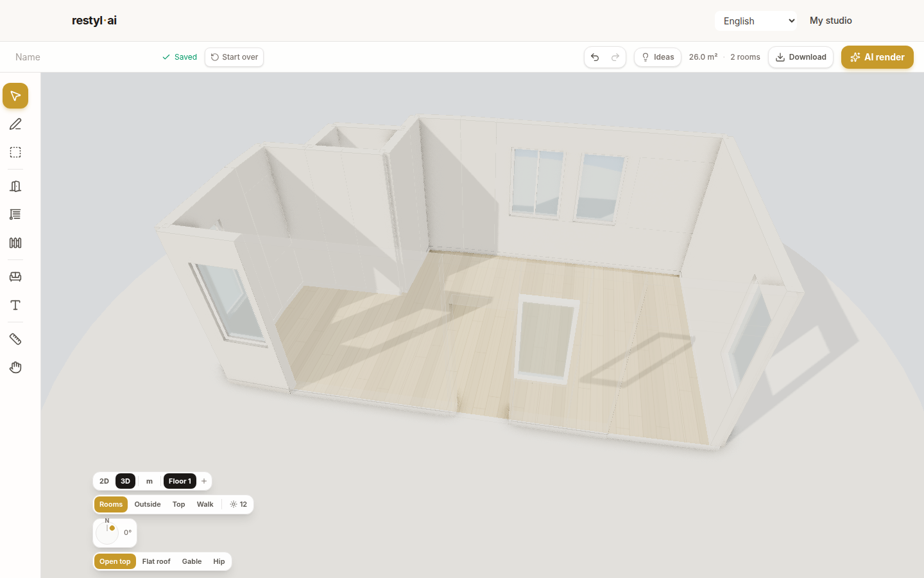The height and width of the screenshot is (578, 924).
Task: Select the fence/railing tool icon
Action: [x=15, y=243]
